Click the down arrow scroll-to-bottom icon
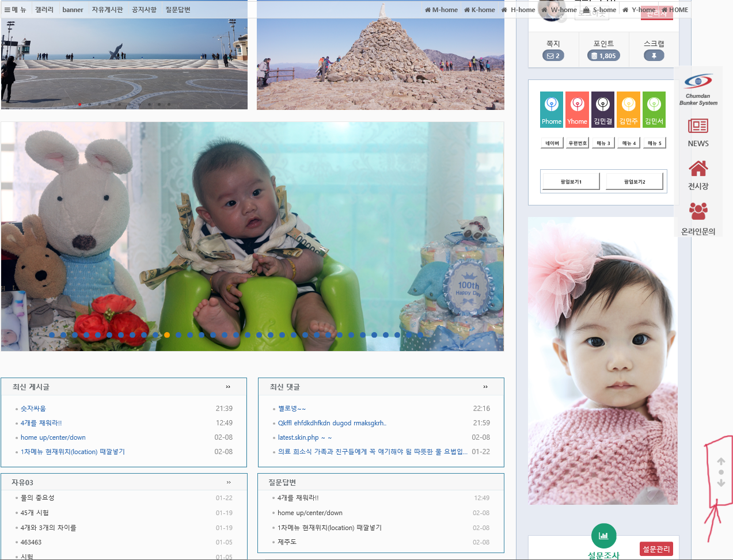Screen dimensions: 733x560 [721, 483]
